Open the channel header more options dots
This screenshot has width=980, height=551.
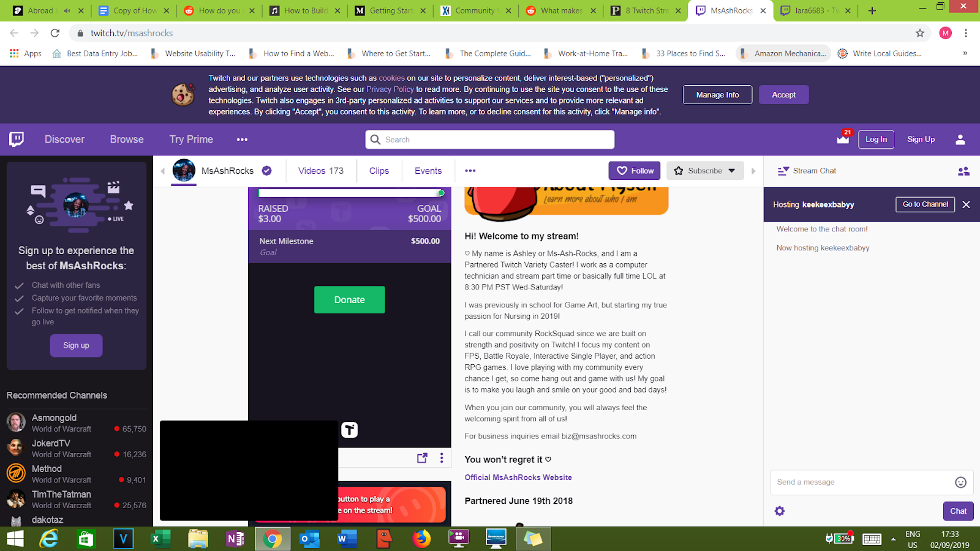tap(470, 171)
